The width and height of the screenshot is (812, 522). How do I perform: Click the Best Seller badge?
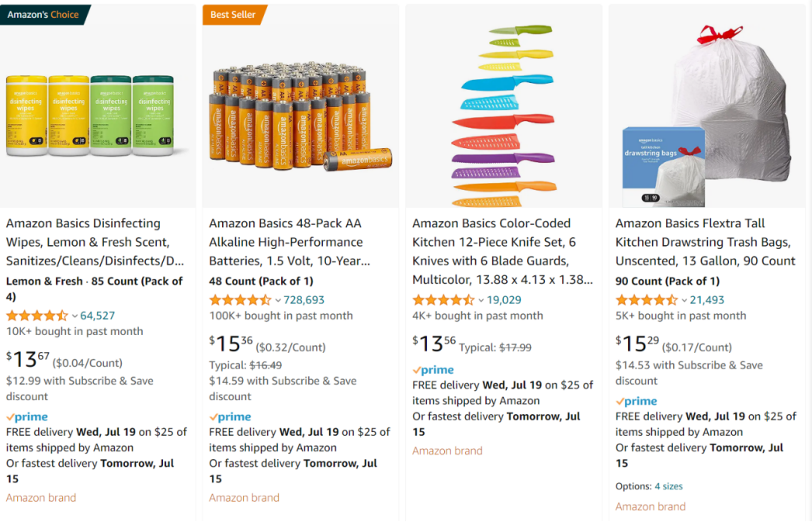[x=233, y=15]
